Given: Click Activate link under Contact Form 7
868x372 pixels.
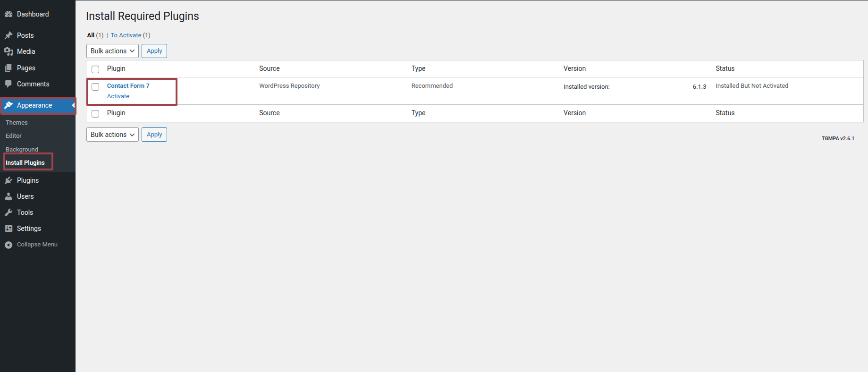Looking at the screenshot, I should click(118, 96).
